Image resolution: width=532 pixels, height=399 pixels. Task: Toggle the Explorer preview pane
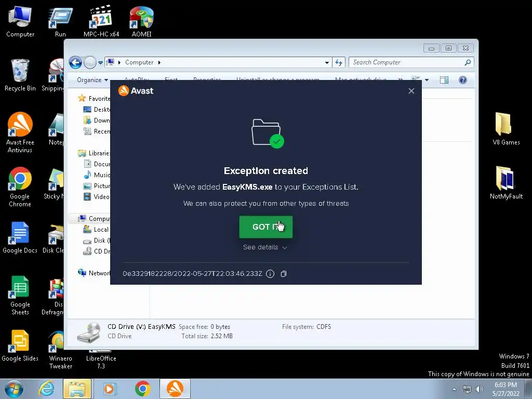[444, 80]
